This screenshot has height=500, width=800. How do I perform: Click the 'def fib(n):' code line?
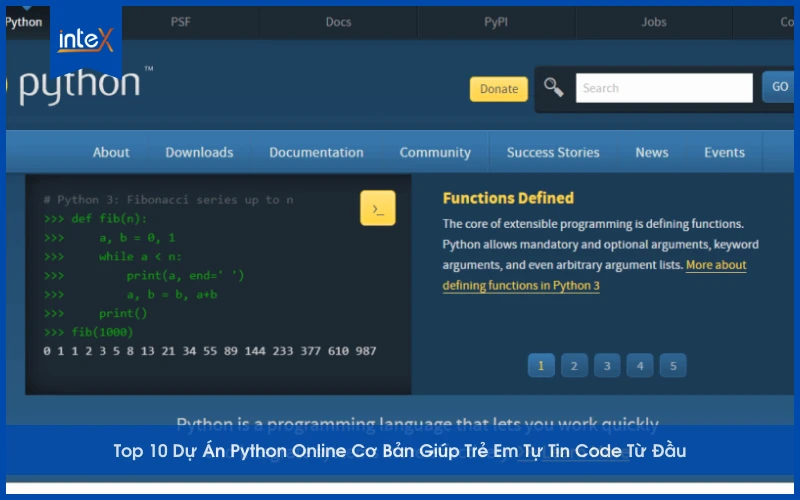pyautogui.click(x=95, y=219)
